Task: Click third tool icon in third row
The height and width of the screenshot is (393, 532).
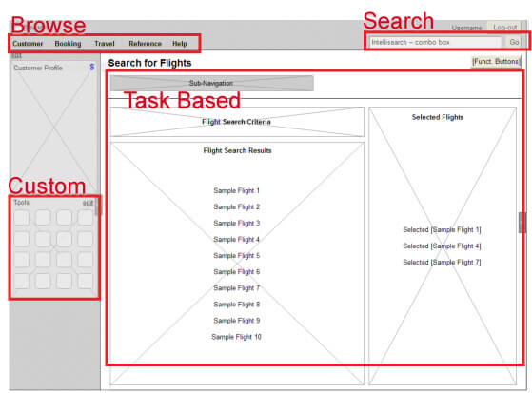Action: pyautogui.click(x=64, y=260)
